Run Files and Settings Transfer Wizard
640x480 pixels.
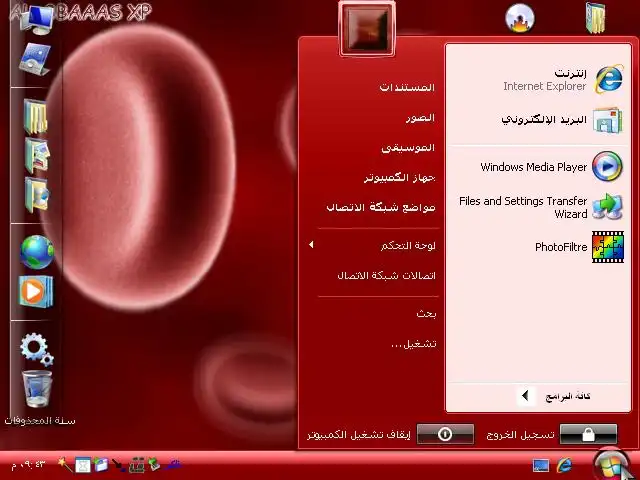tap(540, 207)
